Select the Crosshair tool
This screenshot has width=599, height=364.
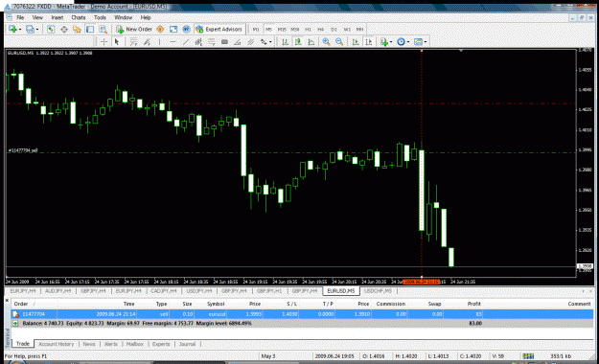click(104, 42)
